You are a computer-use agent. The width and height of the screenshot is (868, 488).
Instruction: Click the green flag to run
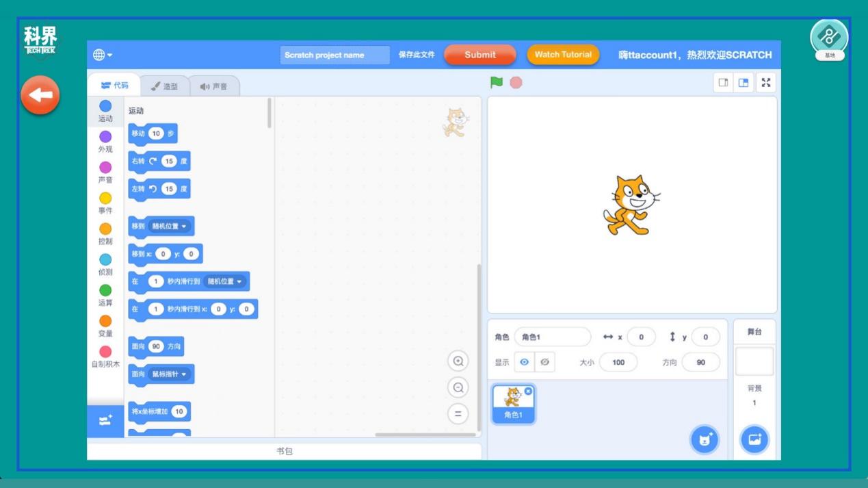coord(497,83)
